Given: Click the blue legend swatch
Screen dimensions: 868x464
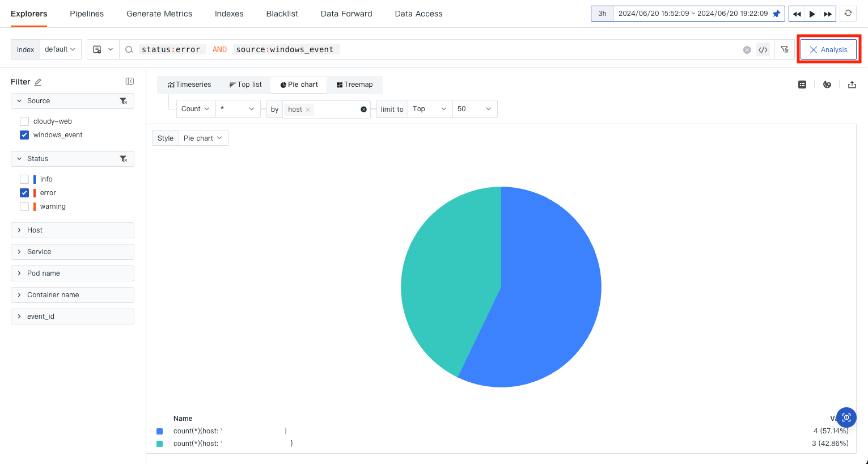Looking at the screenshot, I should (160, 431).
